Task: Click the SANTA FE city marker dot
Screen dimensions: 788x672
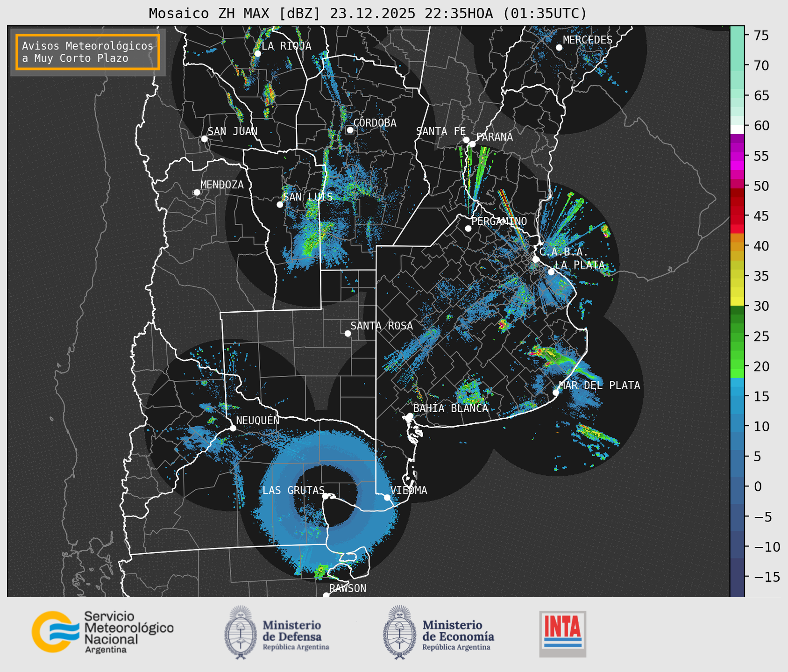Action: [x=466, y=140]
